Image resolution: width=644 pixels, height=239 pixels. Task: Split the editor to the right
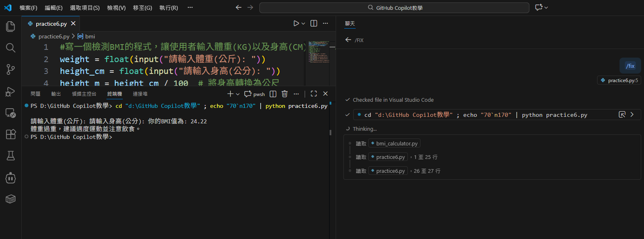coord(314,24)
